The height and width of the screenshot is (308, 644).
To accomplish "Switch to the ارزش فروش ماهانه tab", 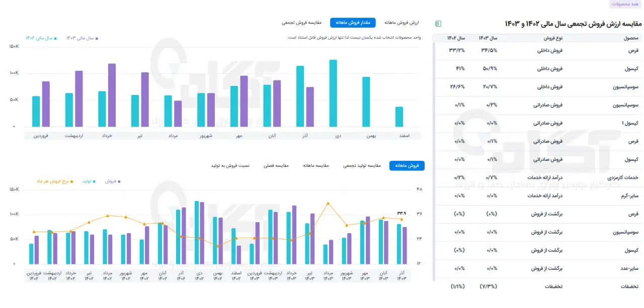I will click(x=402, y=23).
